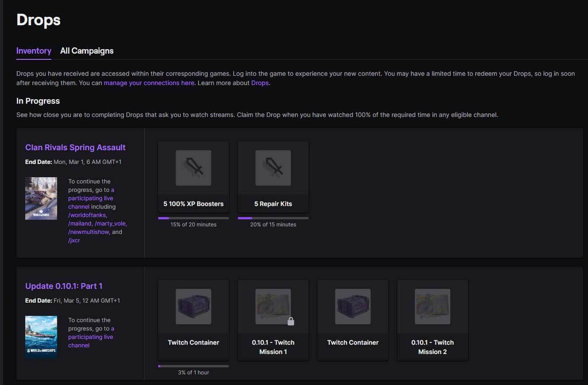
Task: Select the '0.10.1 - Twitch Mission 1' label
Action: tap(273, 347)
